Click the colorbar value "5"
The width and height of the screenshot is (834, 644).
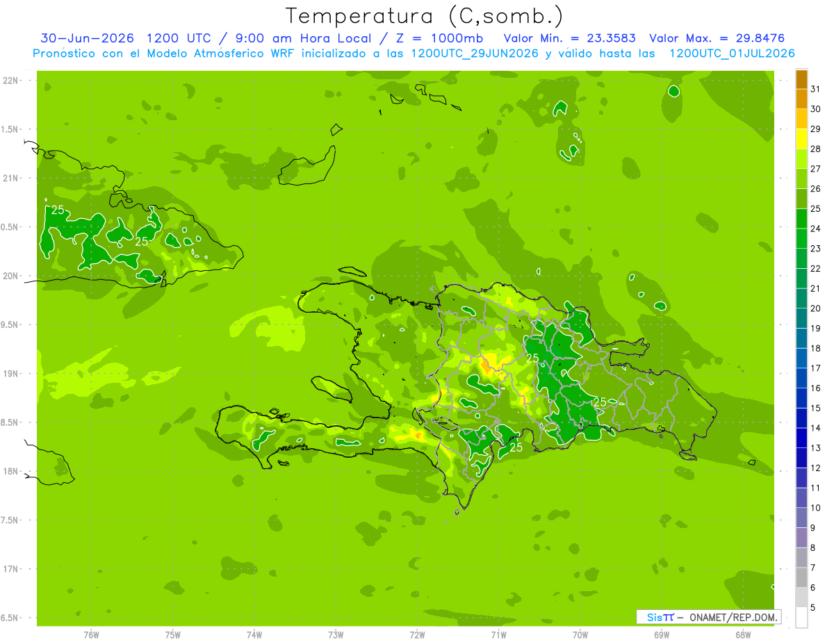813,608
